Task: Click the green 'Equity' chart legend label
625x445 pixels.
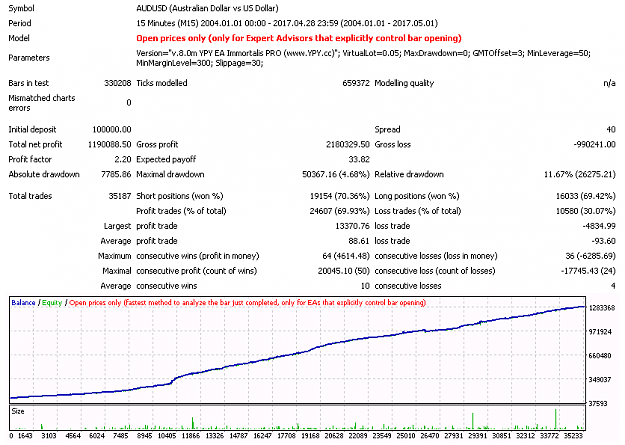Action: (x=52, y=303)
